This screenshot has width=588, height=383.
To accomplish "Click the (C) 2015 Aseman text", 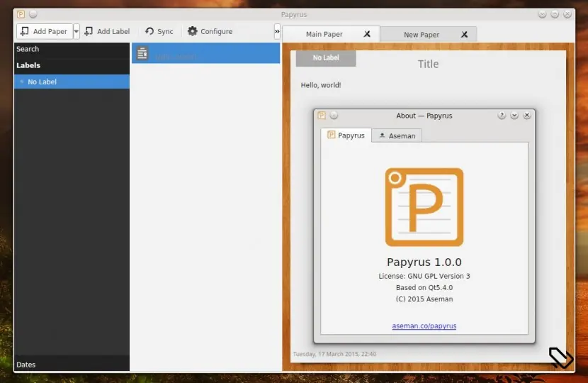I will (x=424, y=299).
